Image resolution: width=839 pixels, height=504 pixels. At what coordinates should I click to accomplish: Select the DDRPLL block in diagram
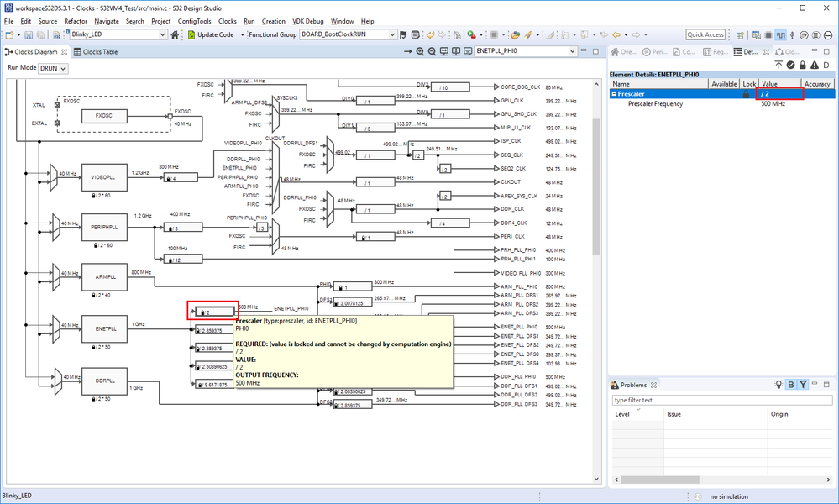tap(104, 381)
